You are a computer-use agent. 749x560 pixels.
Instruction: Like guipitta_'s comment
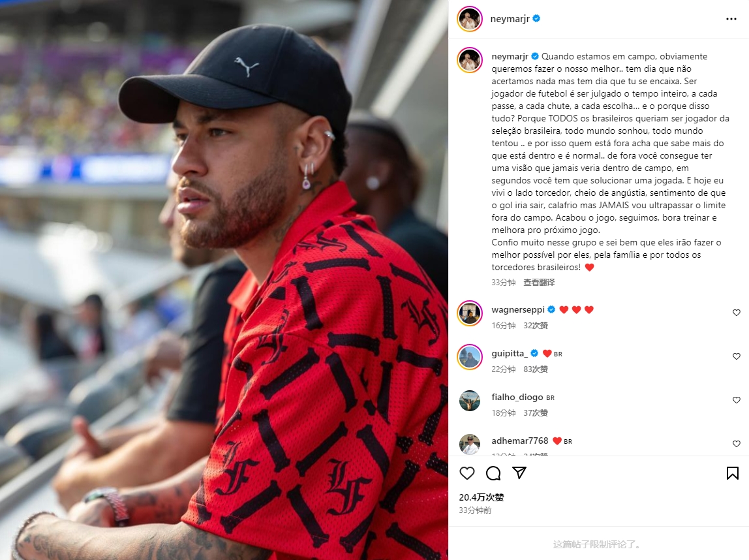tap(736, 356)
